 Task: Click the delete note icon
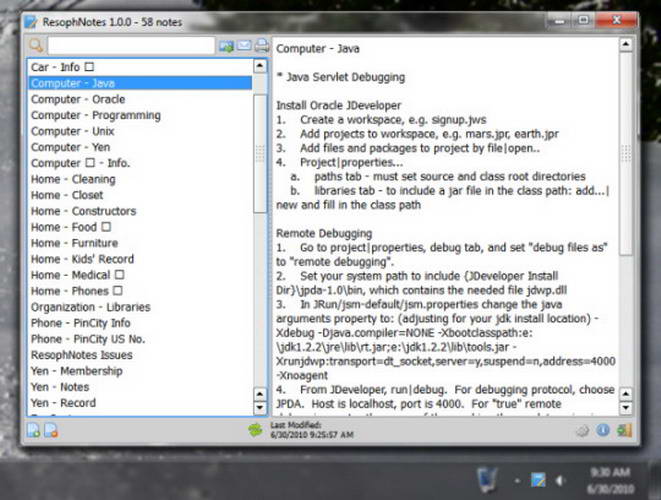point(51,430)
